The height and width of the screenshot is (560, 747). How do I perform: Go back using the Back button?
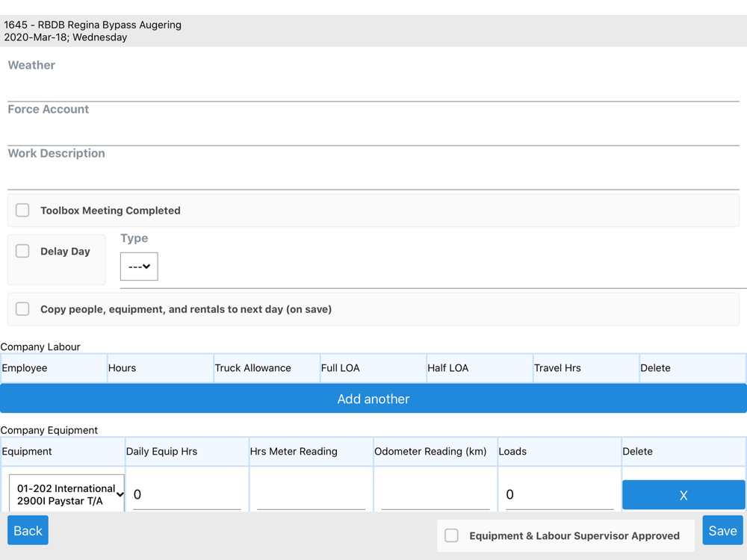pos(28,531)
